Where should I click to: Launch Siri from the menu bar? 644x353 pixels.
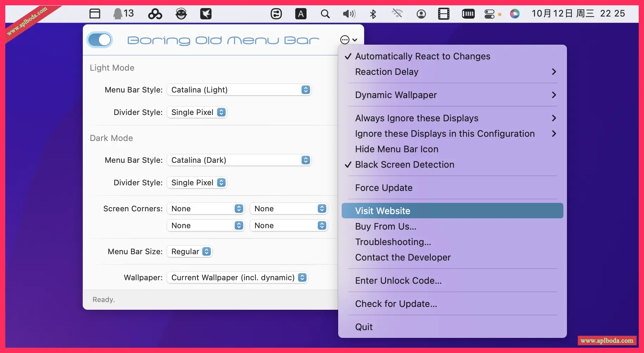[x=515, y=14]
